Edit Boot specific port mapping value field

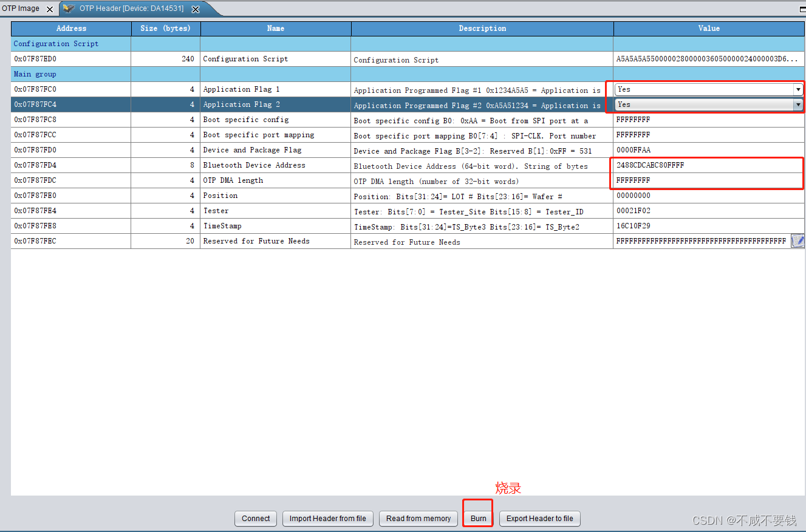coord(709,135)
